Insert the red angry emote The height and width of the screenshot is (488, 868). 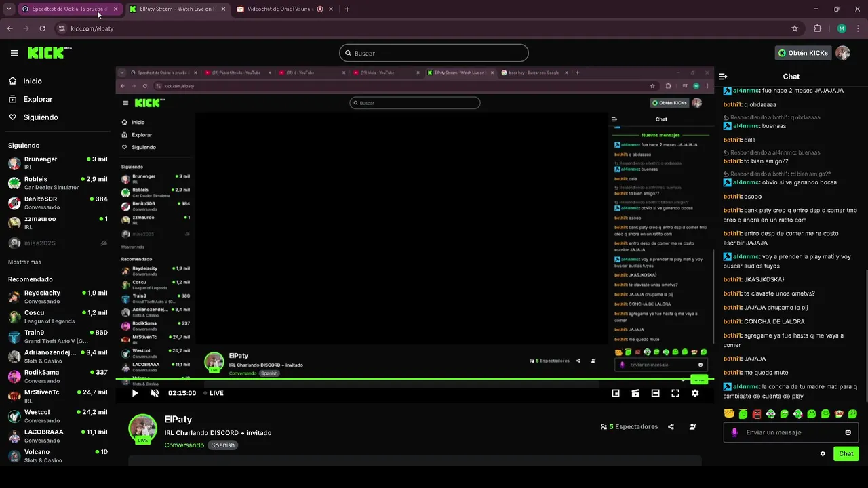[x=757, y=413]
